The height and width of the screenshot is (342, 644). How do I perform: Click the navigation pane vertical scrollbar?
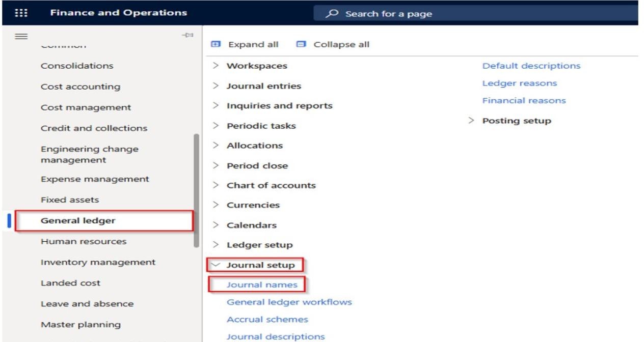point(197,191)
